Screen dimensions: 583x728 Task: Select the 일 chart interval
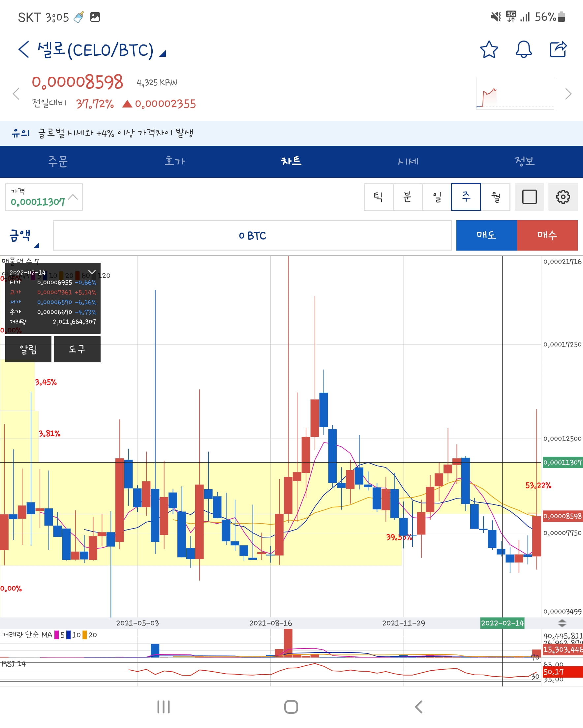click(x=437, y=197)
